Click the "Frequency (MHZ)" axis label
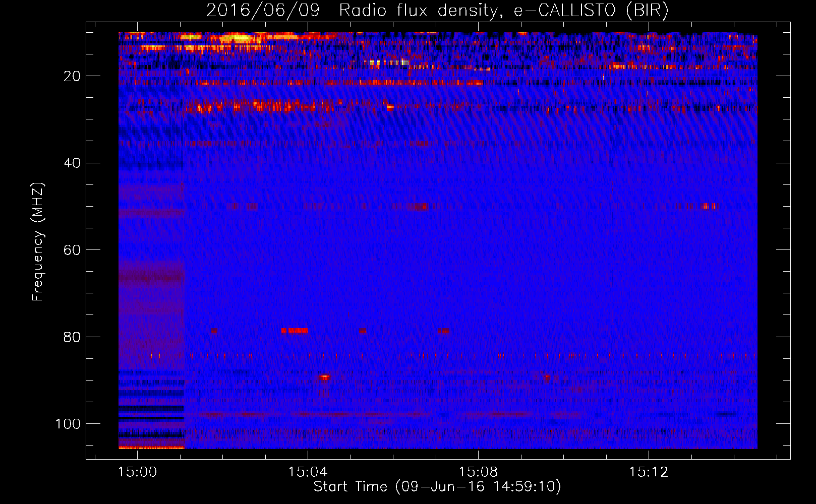 (38, 242)
